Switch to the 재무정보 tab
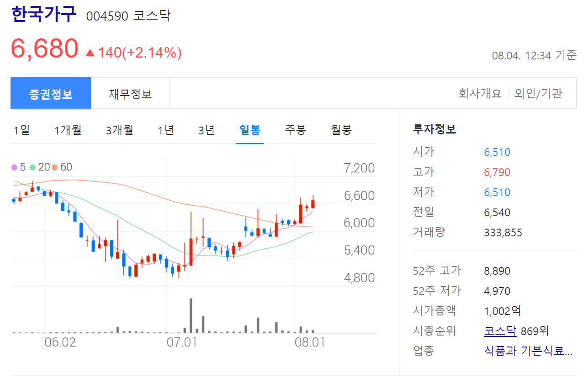 pos(131,93)
